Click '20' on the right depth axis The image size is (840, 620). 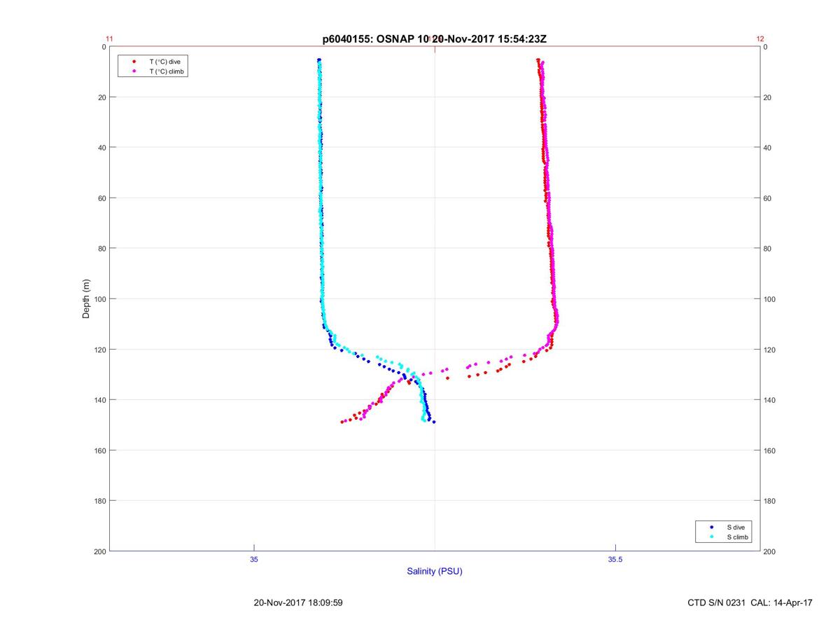[x=768, y=97]
